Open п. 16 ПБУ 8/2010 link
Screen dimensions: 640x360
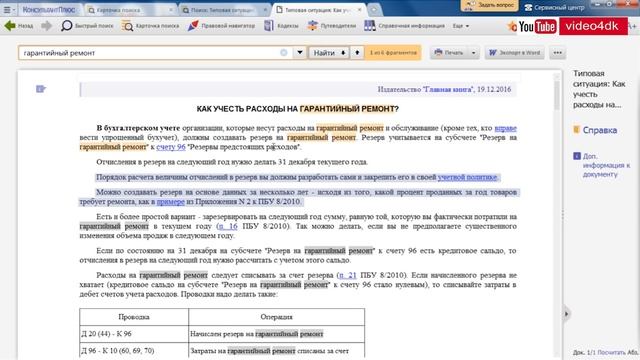tap(228, 226)
